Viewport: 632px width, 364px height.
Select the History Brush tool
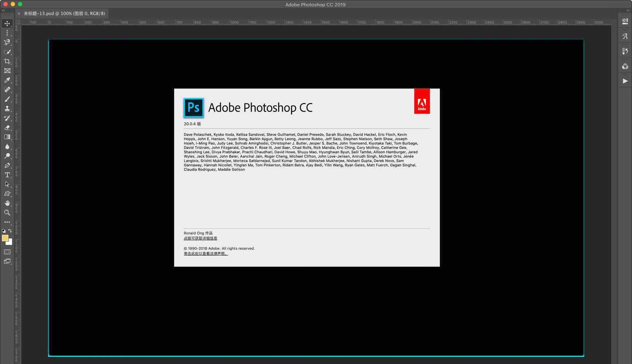click(x=7, y=118)
